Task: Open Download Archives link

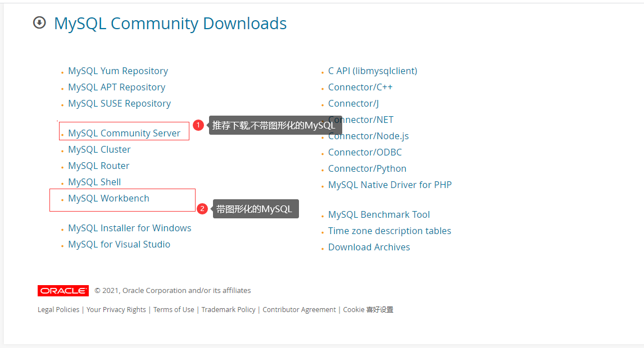Action: (369, 247)
